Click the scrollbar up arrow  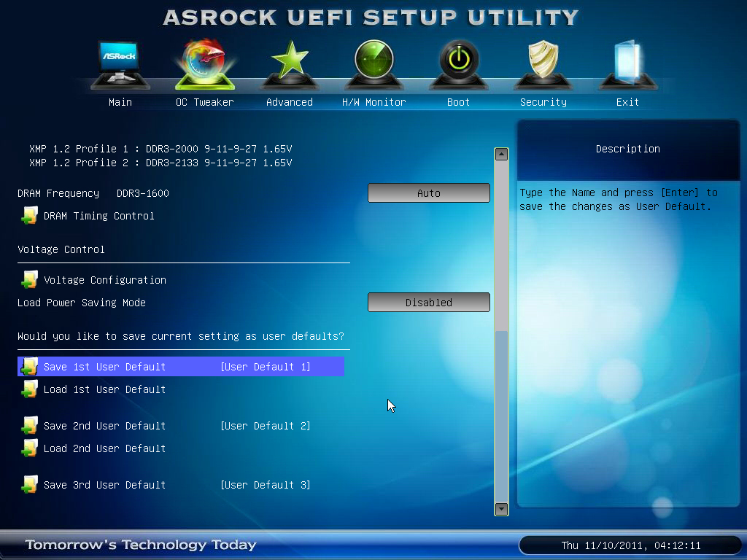(x=501, y=155)
